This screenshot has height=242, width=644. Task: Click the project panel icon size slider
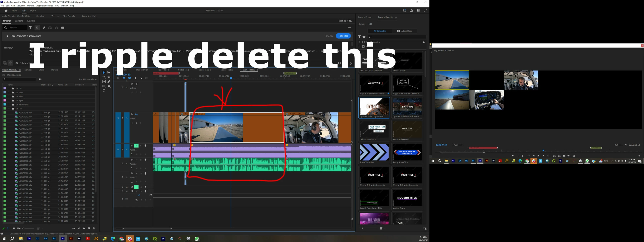23,229
